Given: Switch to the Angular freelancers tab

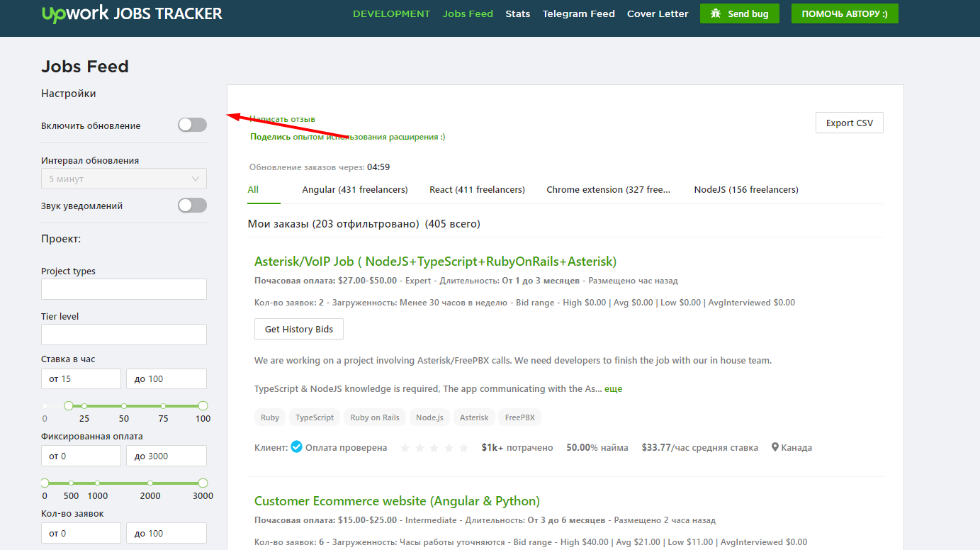Looking at the screenshot, I should (355, 189).
